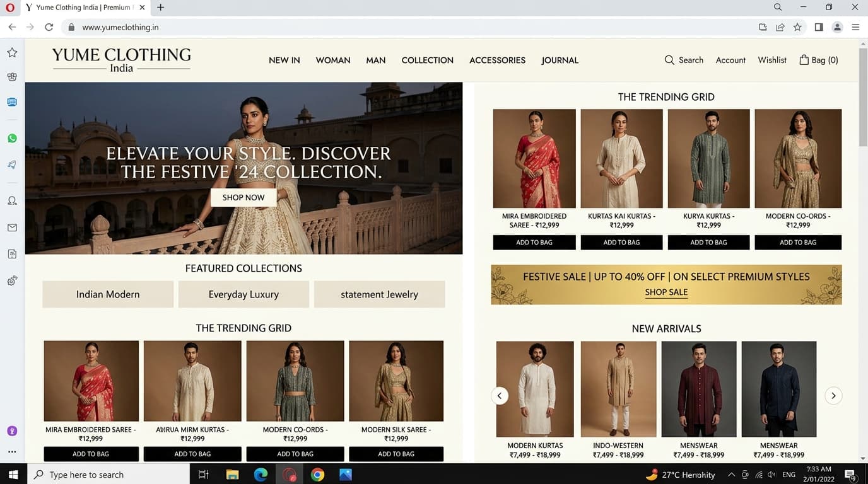Show previous New Arrivals with left arrow
This screenshot has width=868, height=484.
point(500,396)
